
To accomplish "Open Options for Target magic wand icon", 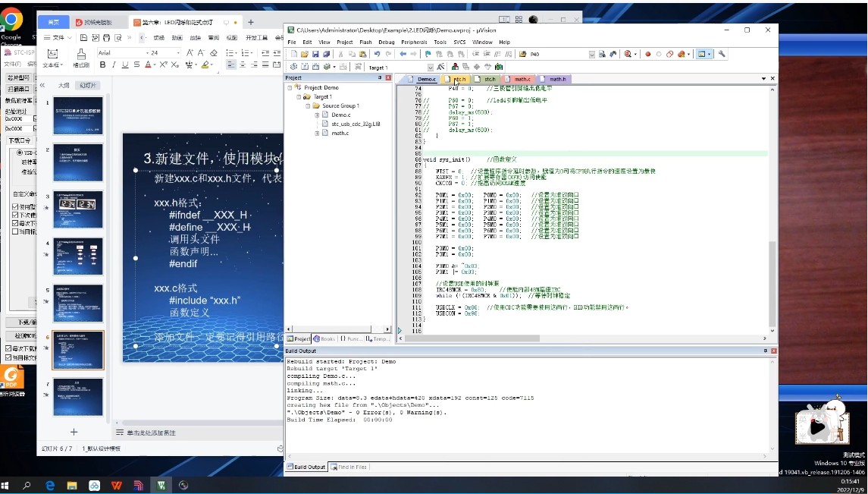I will click(440, 67).
